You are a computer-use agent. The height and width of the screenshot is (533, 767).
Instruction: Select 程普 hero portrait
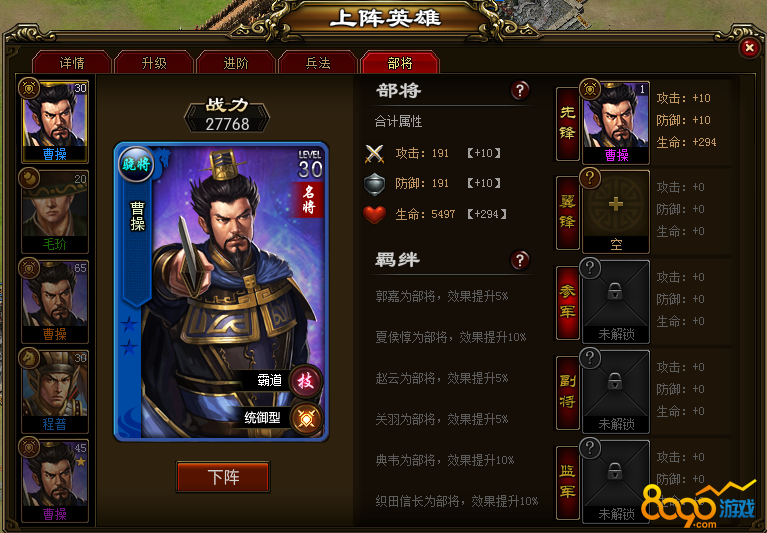coord(55,391)
